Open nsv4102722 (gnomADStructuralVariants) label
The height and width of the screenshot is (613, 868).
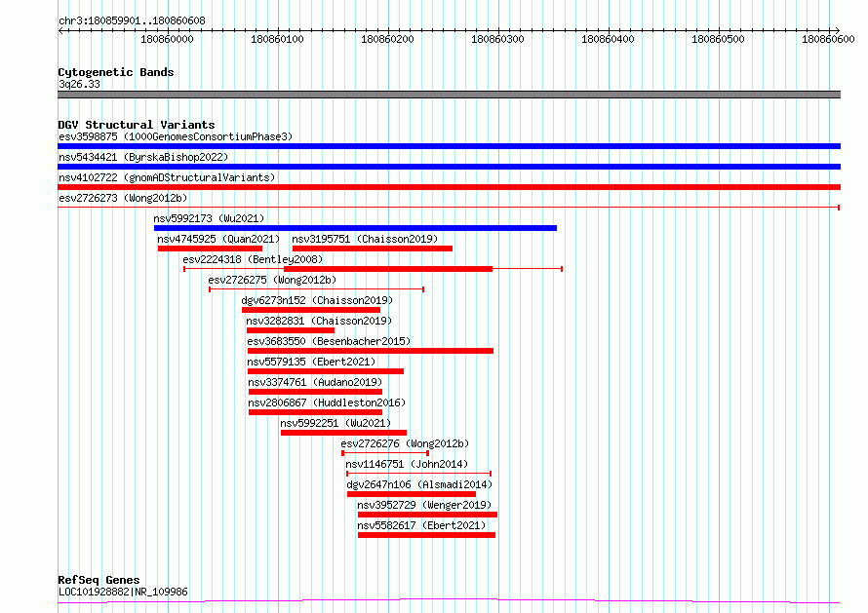coord(167,177)
